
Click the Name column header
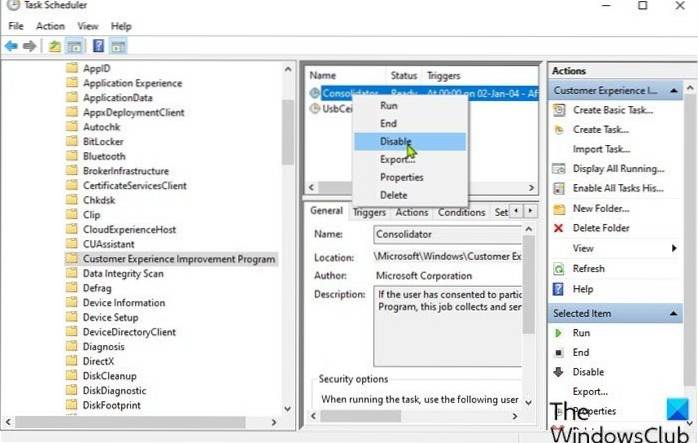pos(345,76)
